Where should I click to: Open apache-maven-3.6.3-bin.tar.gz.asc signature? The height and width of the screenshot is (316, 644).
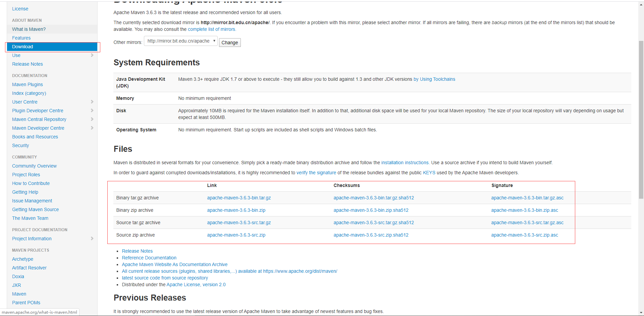(x=527, y=198)
